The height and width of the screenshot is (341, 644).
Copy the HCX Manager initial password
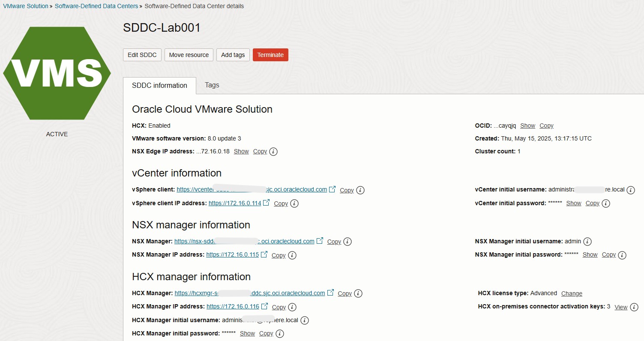(266, 333)
